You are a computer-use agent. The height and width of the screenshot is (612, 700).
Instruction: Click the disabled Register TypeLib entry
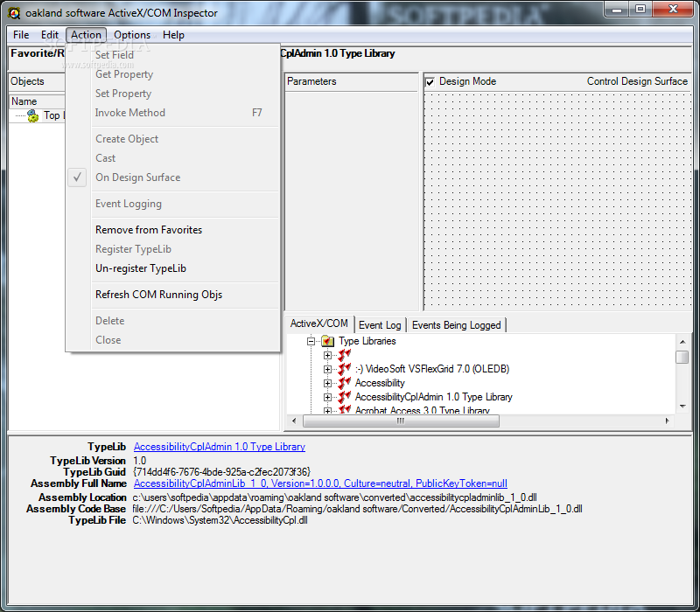[172, 249]
